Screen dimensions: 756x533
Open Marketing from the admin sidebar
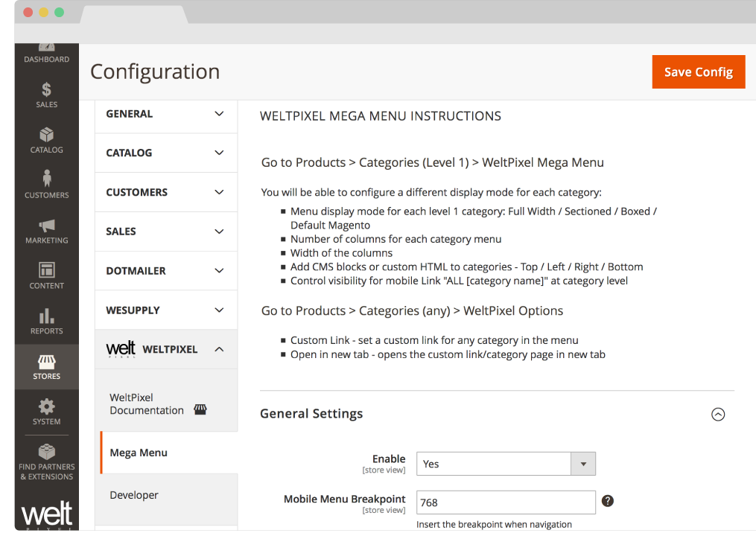pyautogui.click(x=46, y=229)
